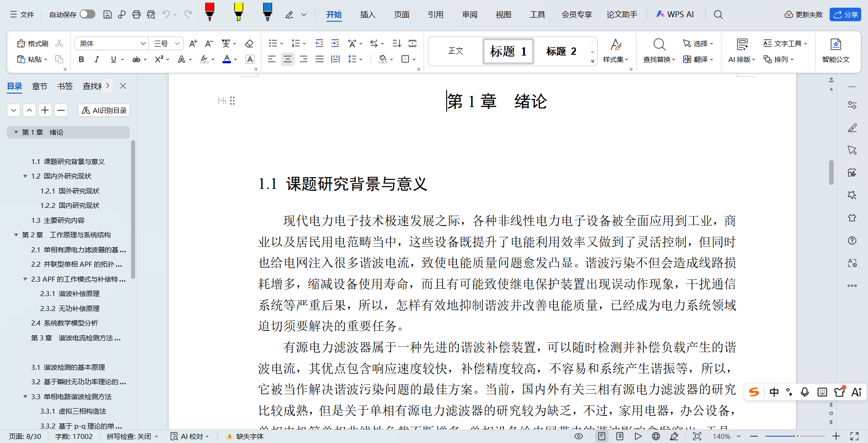868x443 pixels.
Task: Click the 更新失败 status button
Action: tap(804, 14)
